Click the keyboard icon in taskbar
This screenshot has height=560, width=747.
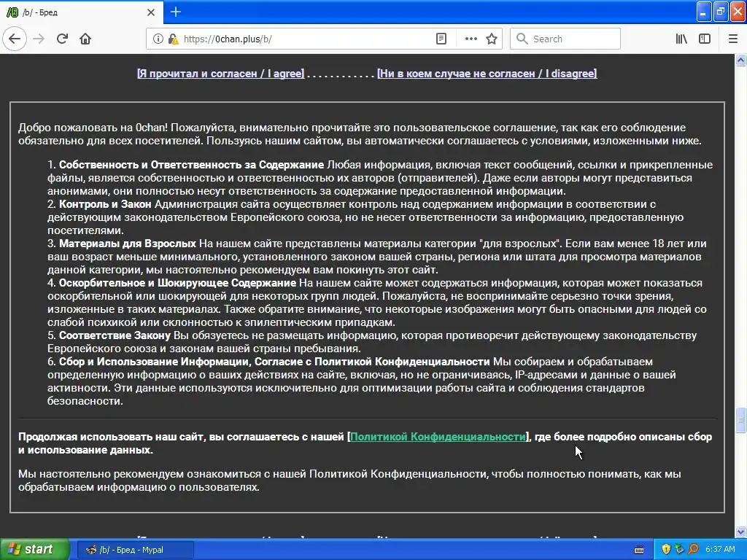point(639,550)
